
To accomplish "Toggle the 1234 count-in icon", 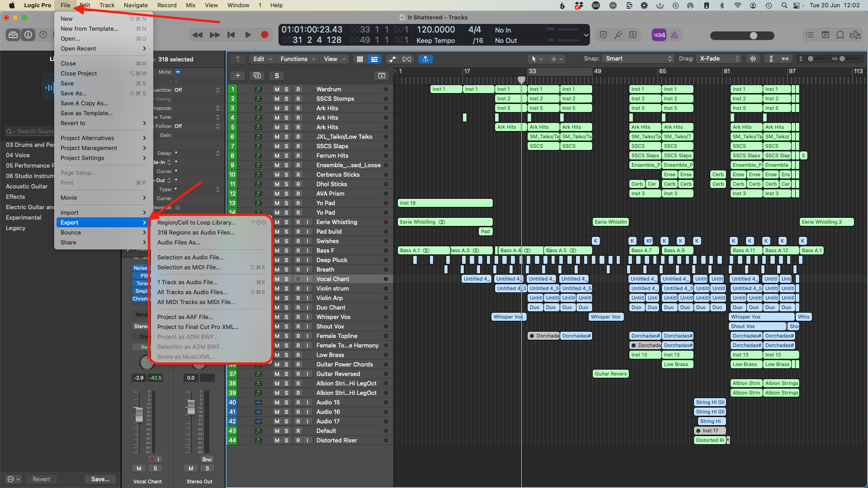I will click(659, 35).
